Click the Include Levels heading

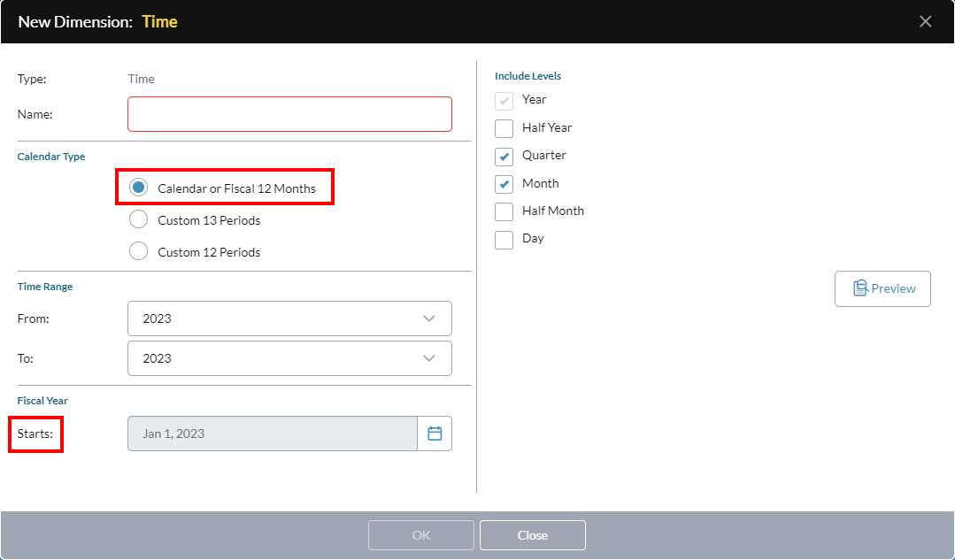pos(528,76)
